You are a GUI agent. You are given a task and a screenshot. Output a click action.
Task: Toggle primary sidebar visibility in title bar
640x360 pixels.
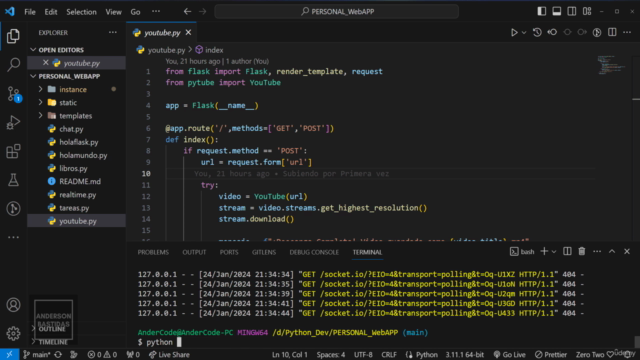pyautogui.click(x=542, y=11)
